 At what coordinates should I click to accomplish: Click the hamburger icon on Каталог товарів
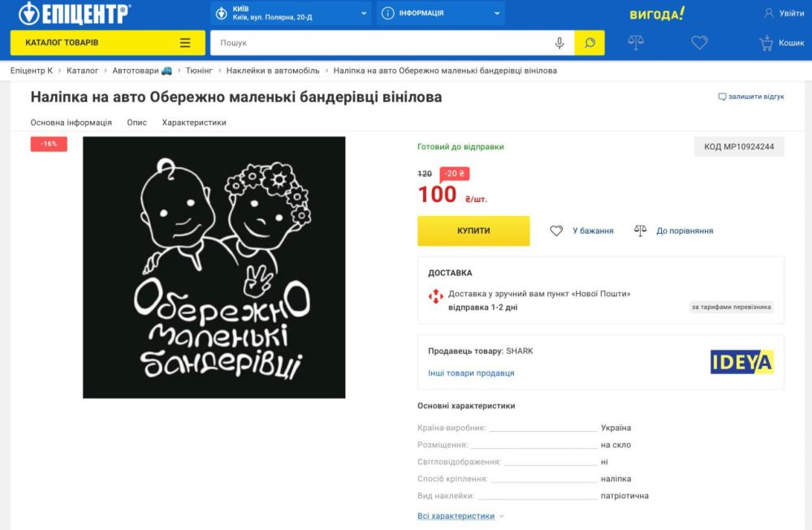click(185, 41)
